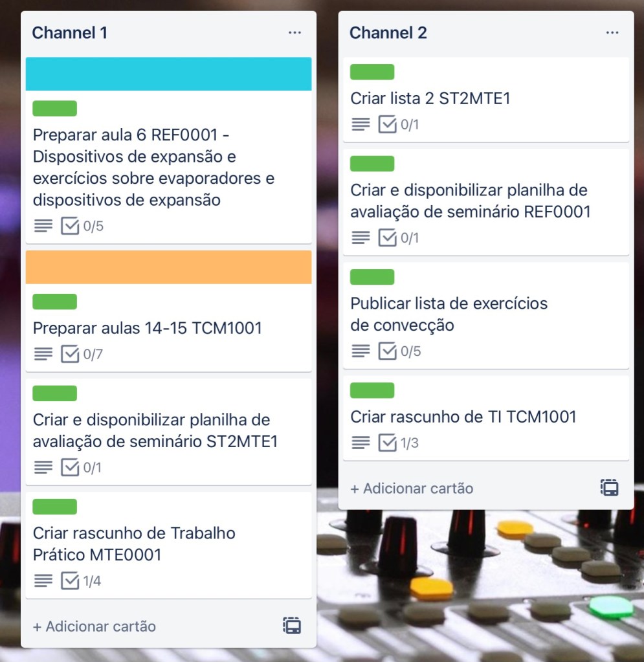The width and height of the screenshot is (644, 662).
Task: Click the card template icon in Channel 2
Action: click(609, 488)
